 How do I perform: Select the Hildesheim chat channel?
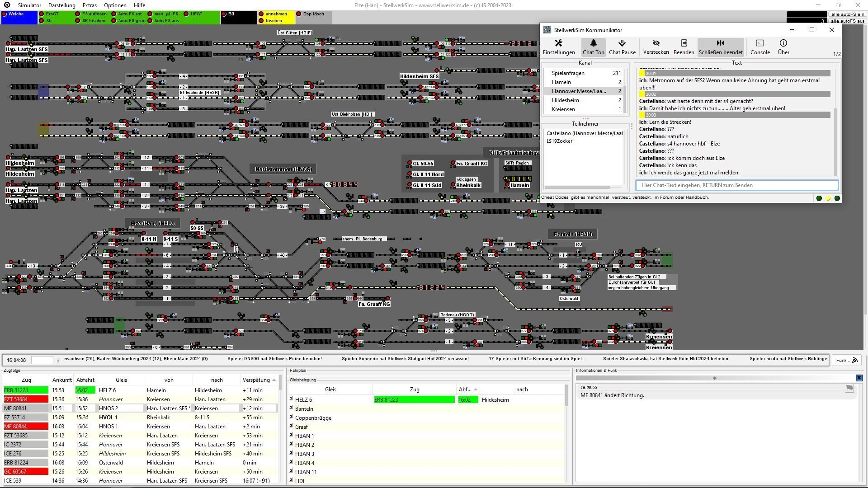pos(565,100)
